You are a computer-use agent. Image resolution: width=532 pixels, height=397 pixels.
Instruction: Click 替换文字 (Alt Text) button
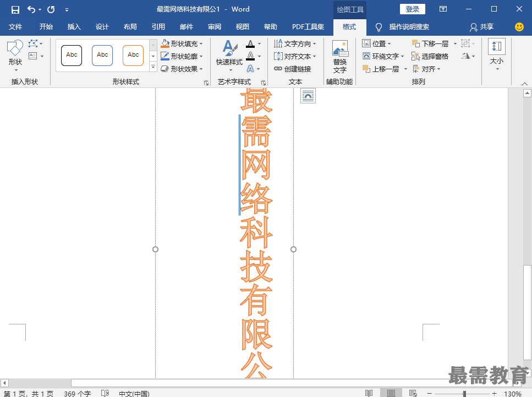[x=339, y=57]
